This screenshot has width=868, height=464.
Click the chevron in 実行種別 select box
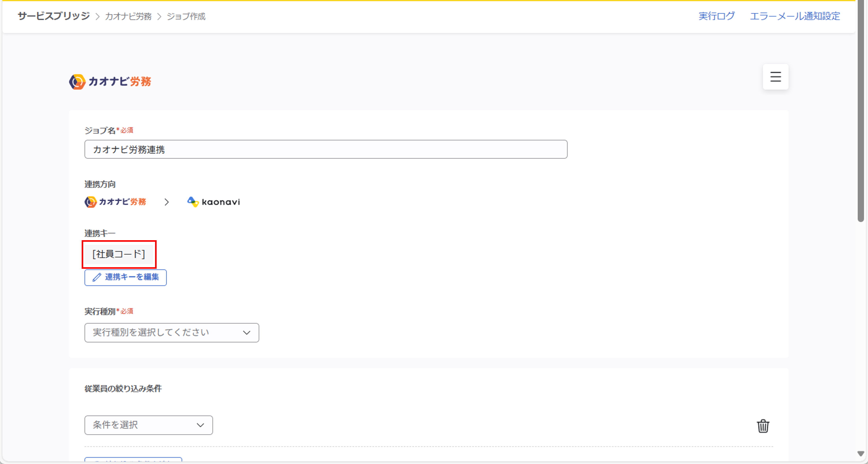pos(247,333)
